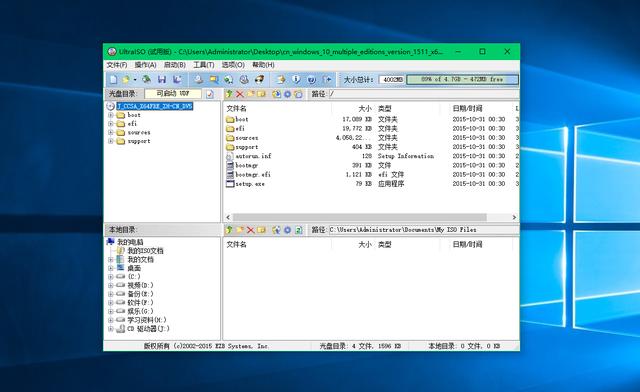Click the scrollbar right arrow in image list
The width and height of the screenshot is (640, 392).
pyautogui.click(x=514, y=217)
